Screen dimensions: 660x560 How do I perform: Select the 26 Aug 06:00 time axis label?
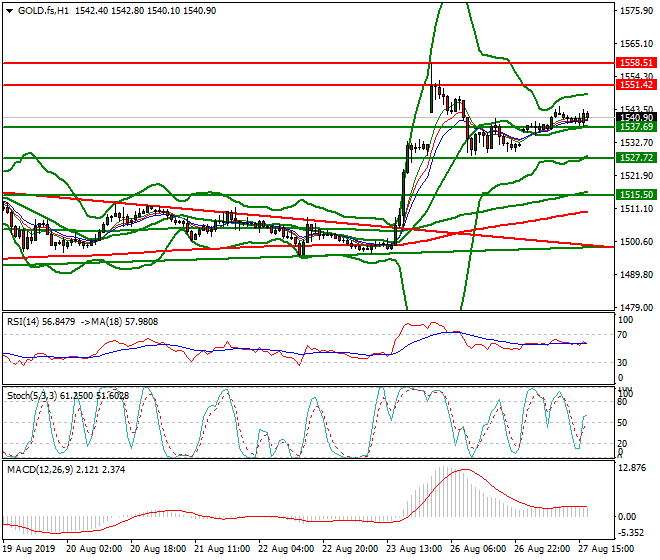[x=478, y=549]
